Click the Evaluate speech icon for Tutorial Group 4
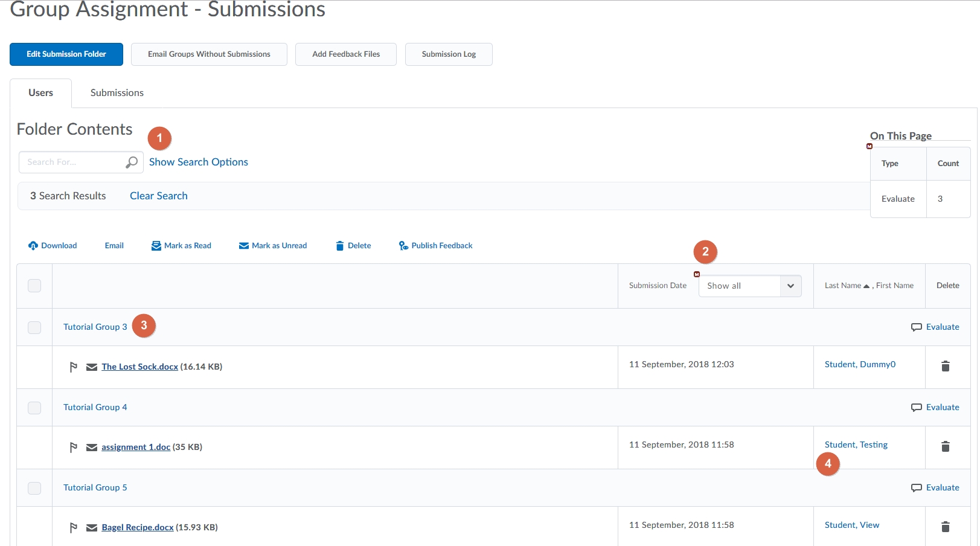 pyautogui.click(x=917, y=407)
